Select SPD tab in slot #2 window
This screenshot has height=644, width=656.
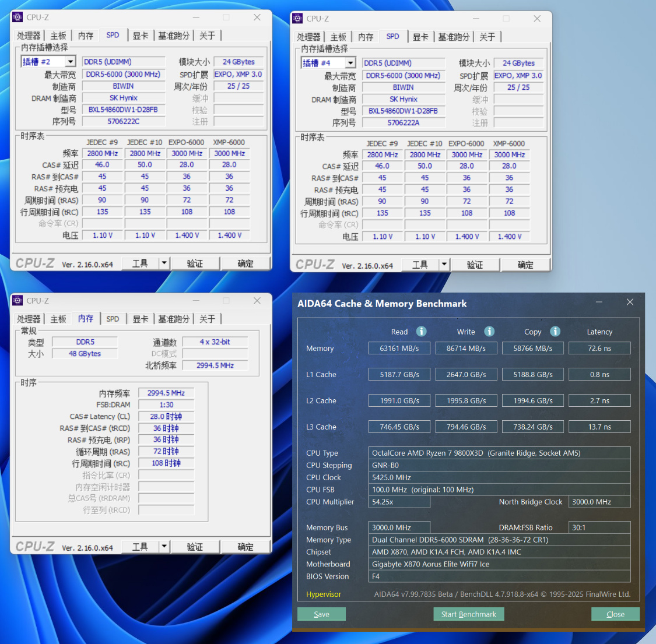coord(113,35)
